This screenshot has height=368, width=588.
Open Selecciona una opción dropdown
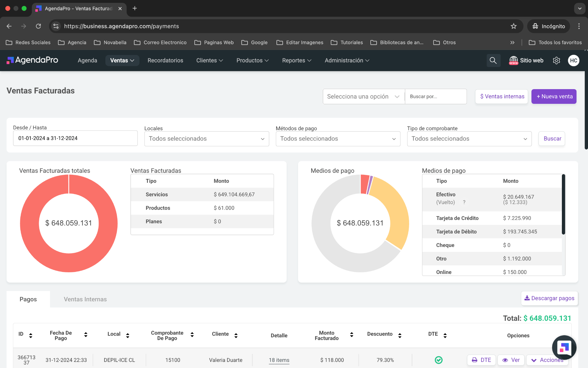[363, 97]
